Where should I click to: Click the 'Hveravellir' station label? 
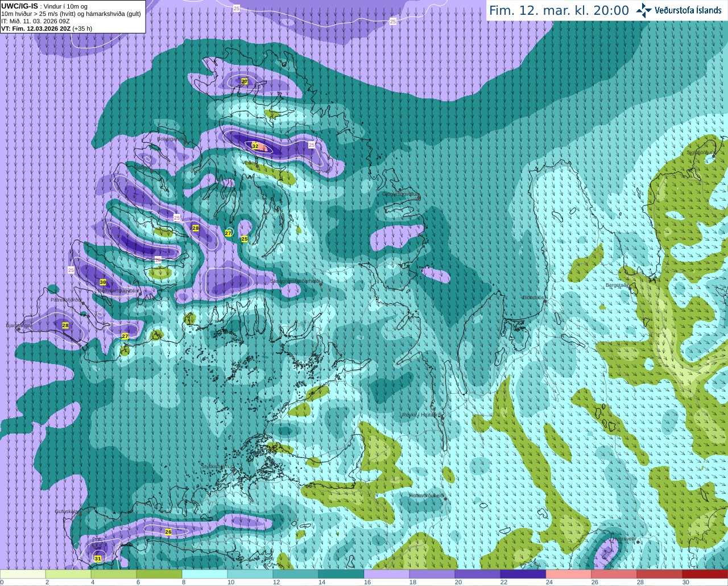(x=624, y=539)
